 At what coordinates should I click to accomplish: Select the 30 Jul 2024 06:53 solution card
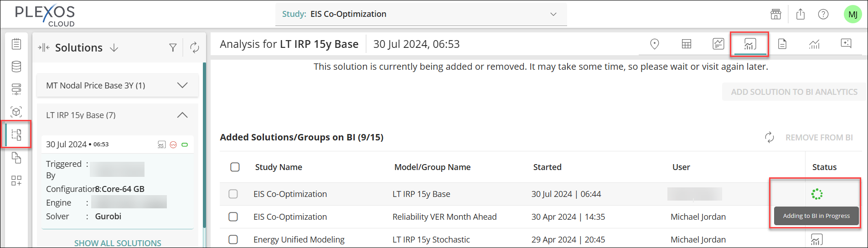click(x=118, y=182)
